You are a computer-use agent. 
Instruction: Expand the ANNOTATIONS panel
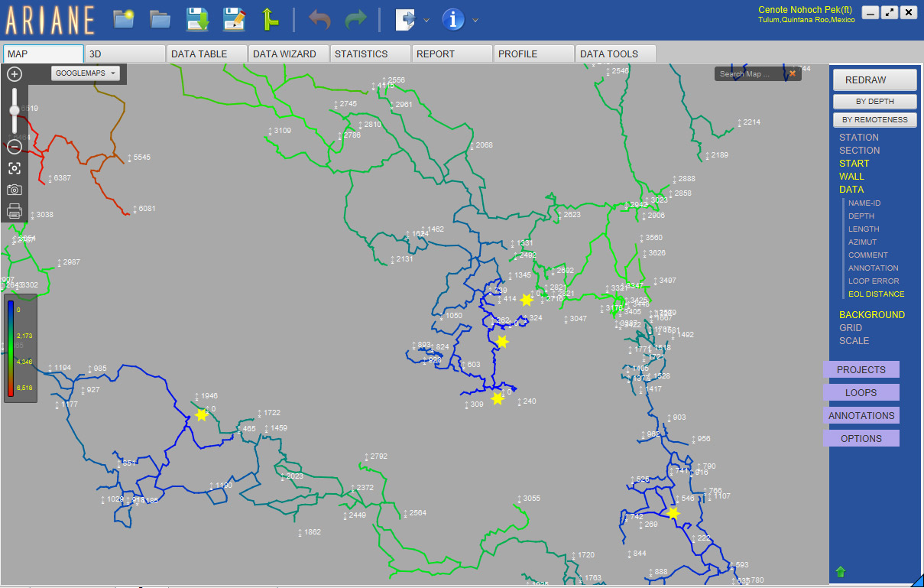861,416
